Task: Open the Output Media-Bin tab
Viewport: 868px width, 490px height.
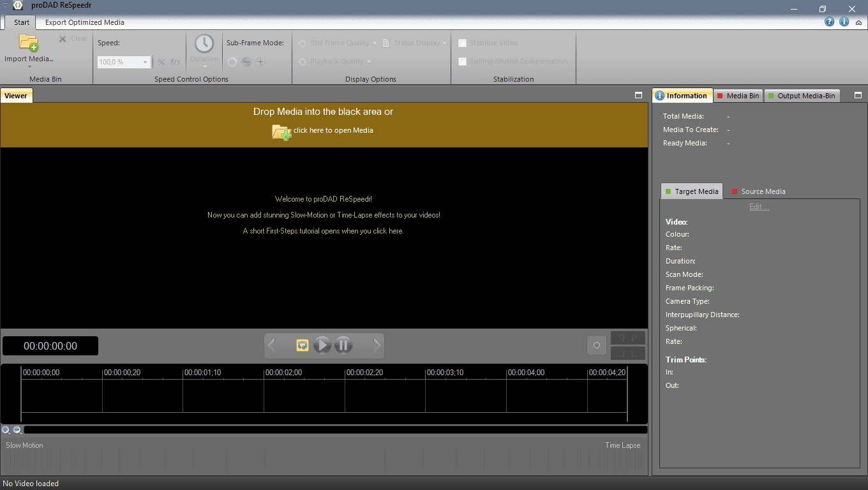Action: click(801, 96)
